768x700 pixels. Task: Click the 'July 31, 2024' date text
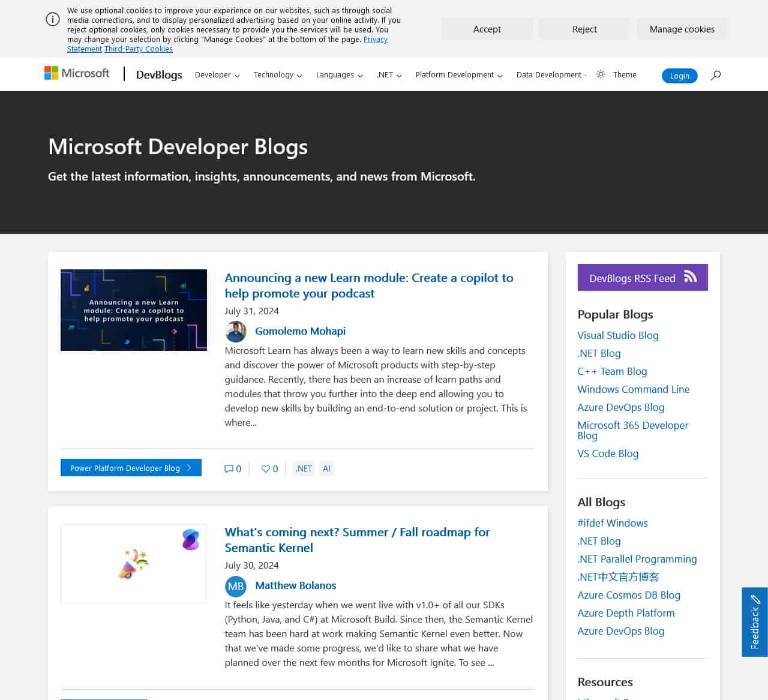(x=252, y=311)
